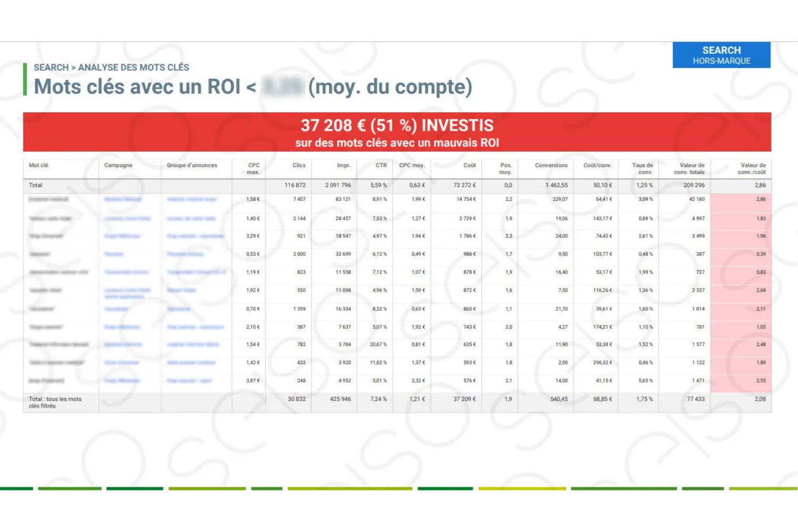The height and width of the screenshot is (532, 798).
Task: Sort by the Coût column header
Action: click(469, 165)
